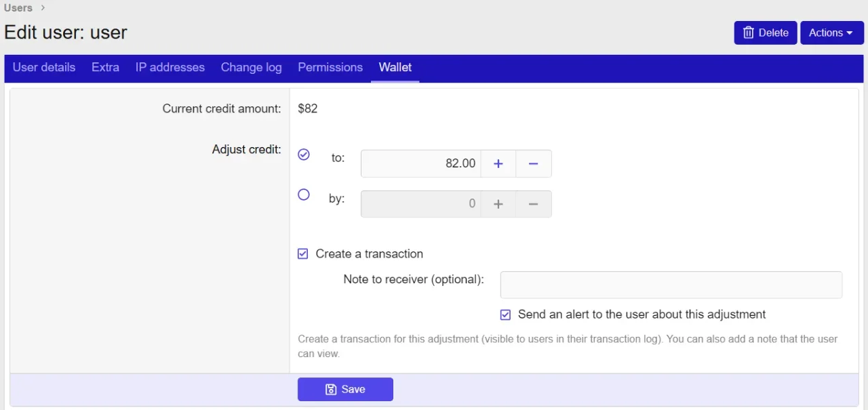Click the trash icon on the Delete button
Image resolution: width=868 pixels, height=410 pixels.
(x=748, y=33)
